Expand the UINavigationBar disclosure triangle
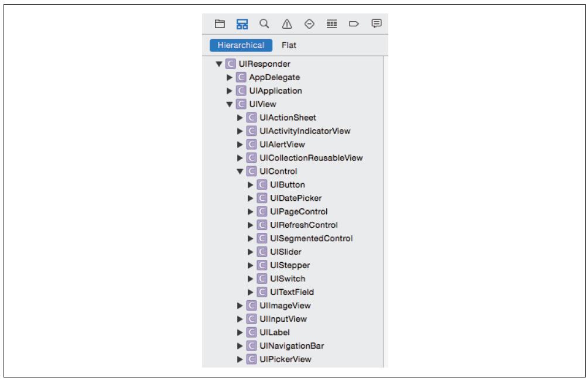Image resolution: width=588 pixels, height=381 pixels. pyautogui.click(x=240, y=346)
